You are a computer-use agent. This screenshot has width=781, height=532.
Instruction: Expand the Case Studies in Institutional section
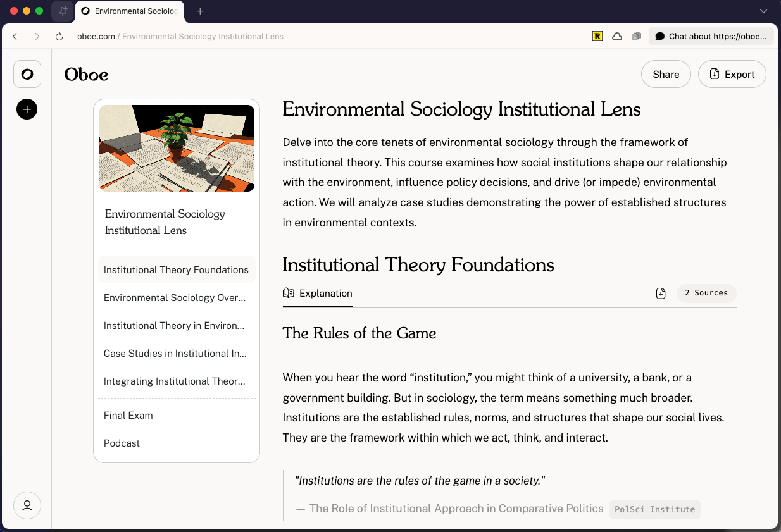point(175,353)
